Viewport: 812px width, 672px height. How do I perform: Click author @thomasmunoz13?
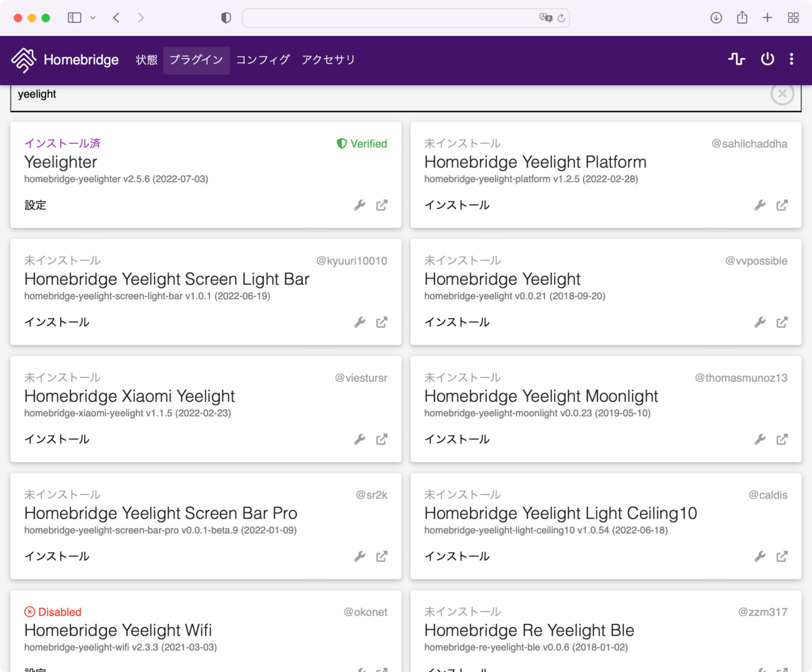(x=741, y=378)
